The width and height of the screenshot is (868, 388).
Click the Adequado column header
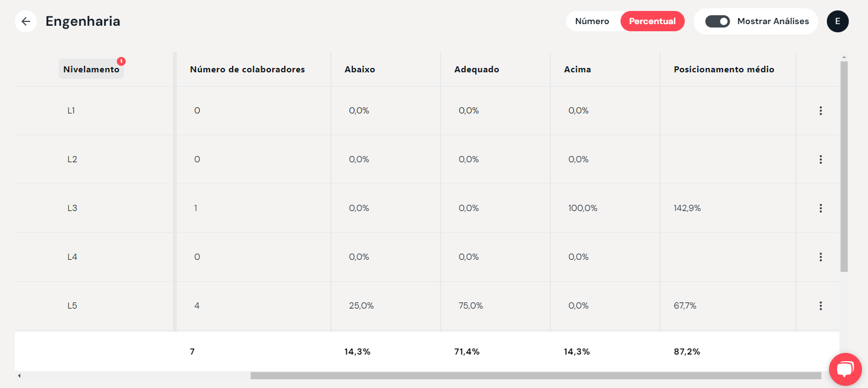tap(477, 70)
